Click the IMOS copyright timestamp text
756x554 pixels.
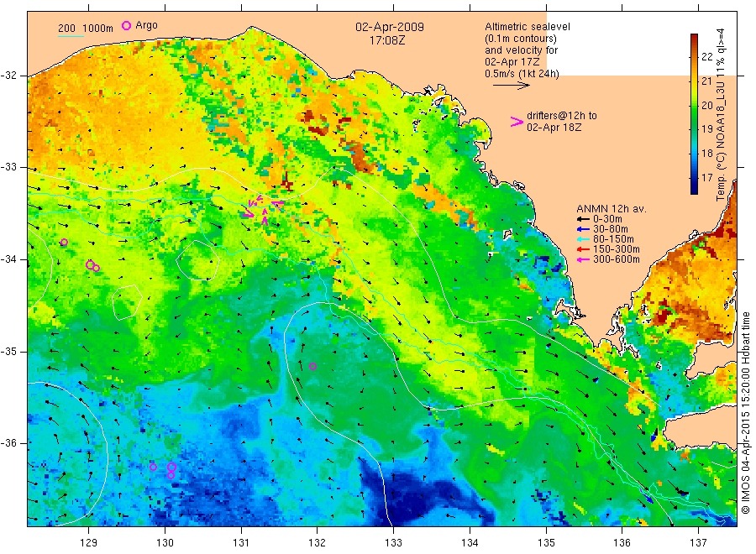(x=746, y=412)
